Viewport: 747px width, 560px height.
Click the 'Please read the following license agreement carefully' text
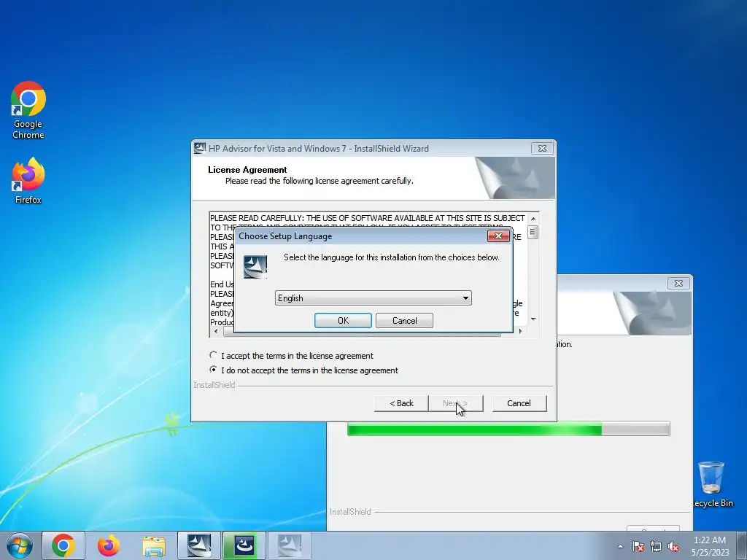[x=320, y=181]
